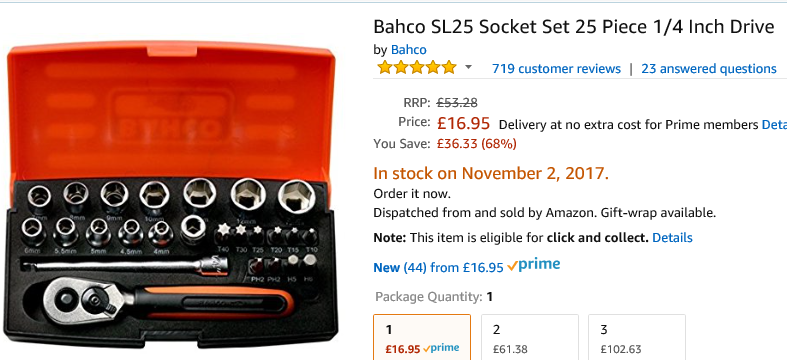Viewport: 787px width, 360px height.
Task: Click the Prime checkmark in quantity 1 box
Action: tap(427, 348)
